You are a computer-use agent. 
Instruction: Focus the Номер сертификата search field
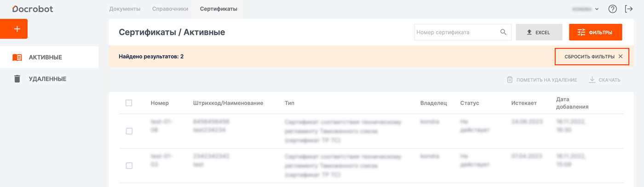[x=455, y=32]
